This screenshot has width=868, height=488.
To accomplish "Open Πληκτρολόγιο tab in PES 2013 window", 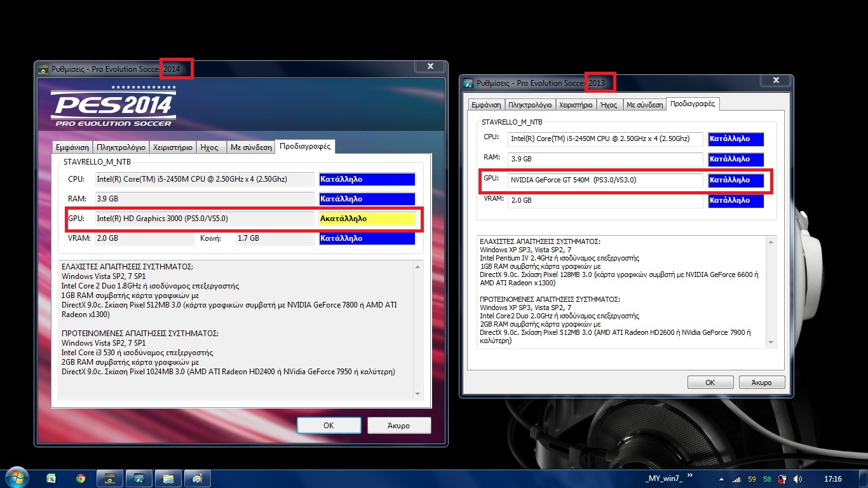I will tap(531, 105).
